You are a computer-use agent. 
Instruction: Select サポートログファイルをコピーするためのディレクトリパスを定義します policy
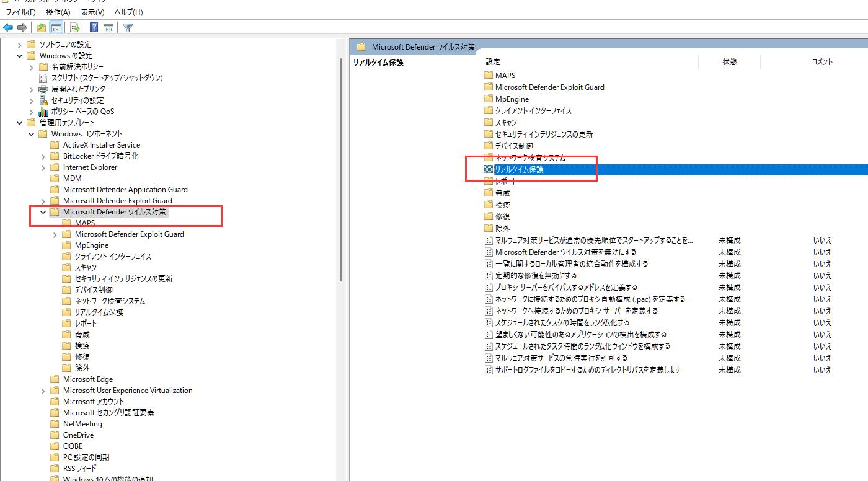click(x=588, y=370)
